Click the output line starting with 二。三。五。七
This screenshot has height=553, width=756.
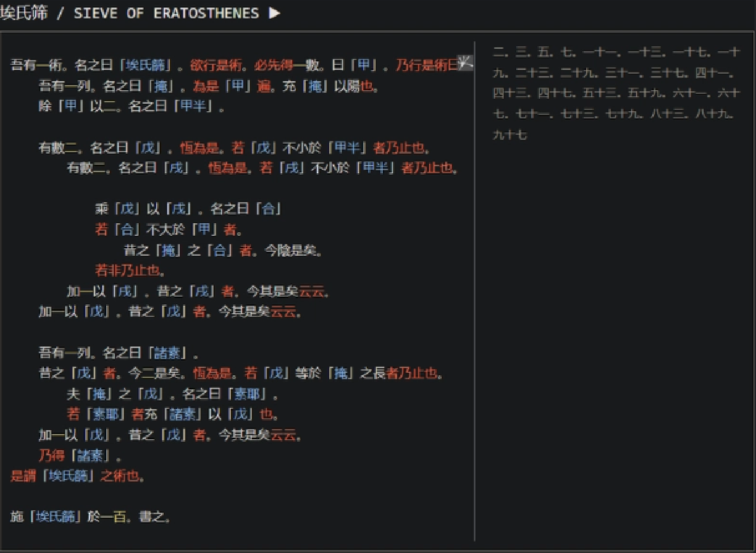(x=616, y=52)
